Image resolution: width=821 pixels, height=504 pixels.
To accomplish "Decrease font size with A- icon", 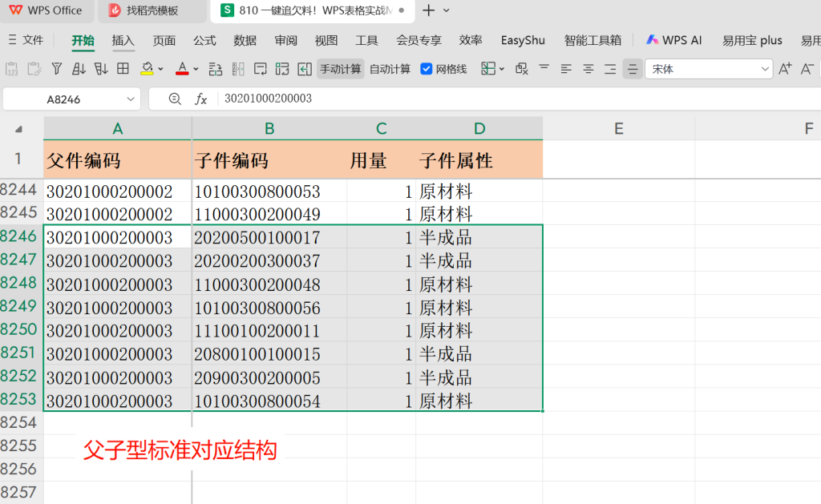I will click(807, 69).
